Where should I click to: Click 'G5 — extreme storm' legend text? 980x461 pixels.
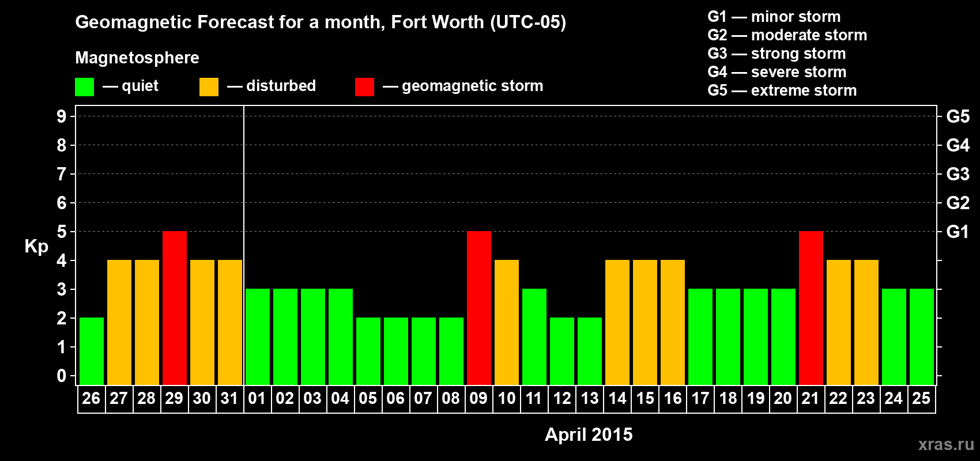[x=782, y=90]
